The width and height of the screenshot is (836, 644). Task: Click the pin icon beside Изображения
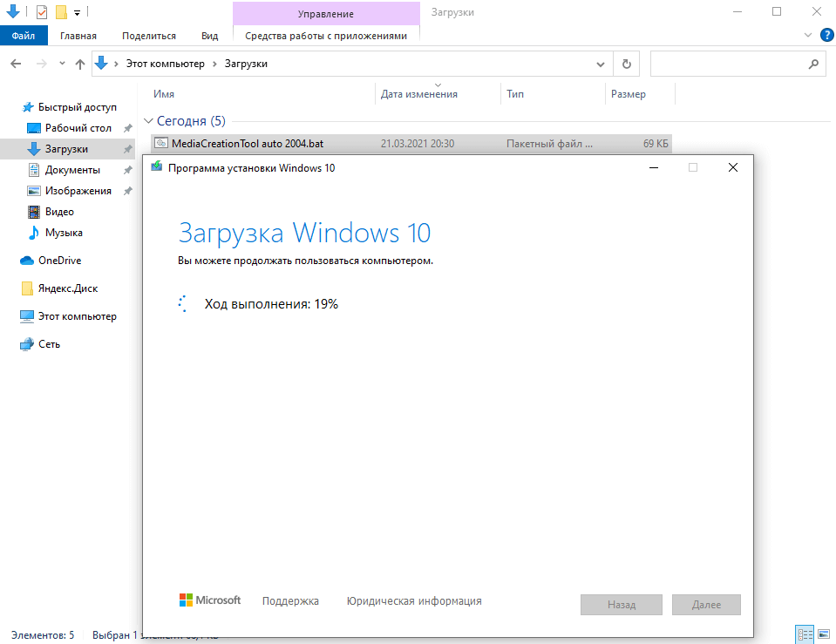(127, 191)
